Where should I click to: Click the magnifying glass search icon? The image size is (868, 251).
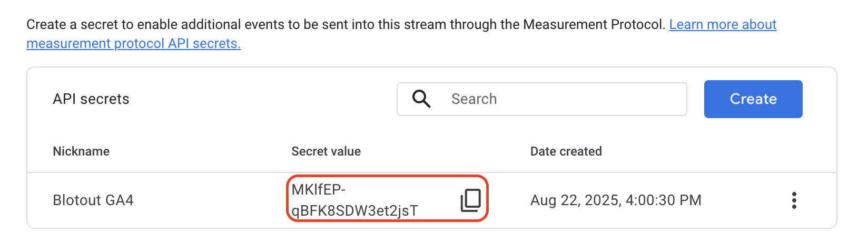tap(421, 99)
